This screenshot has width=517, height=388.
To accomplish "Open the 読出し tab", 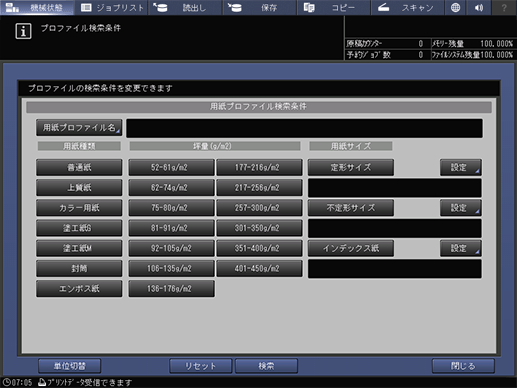I will pyautogui.click(x=185, y=7).
